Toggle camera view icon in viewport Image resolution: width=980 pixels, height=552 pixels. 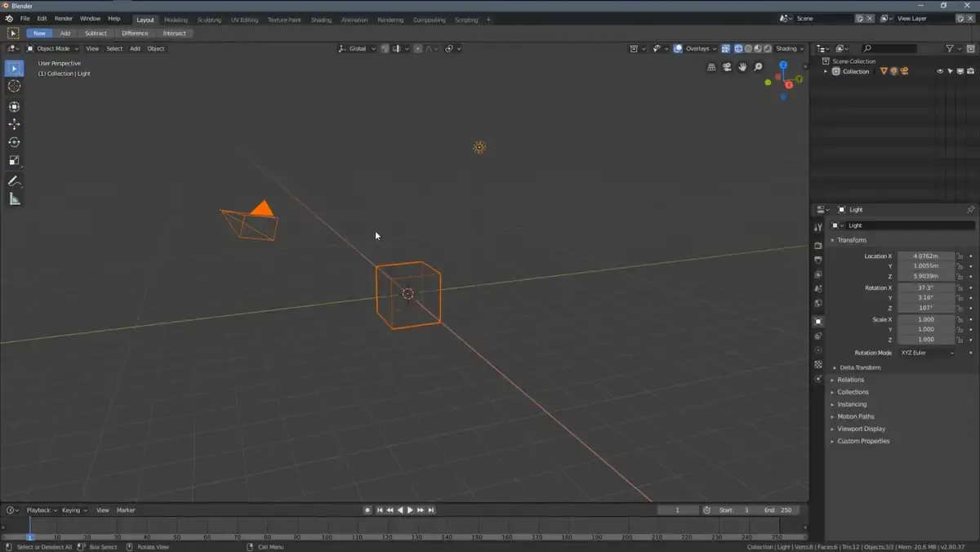click(x=727, y=67)
